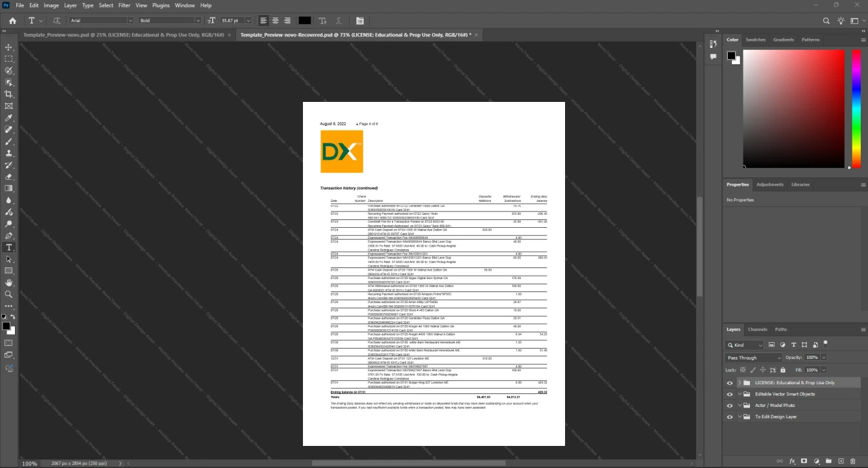This screenshot has width=868, height=468.
Task: Center align text
Action: click(x=275, y=21)
